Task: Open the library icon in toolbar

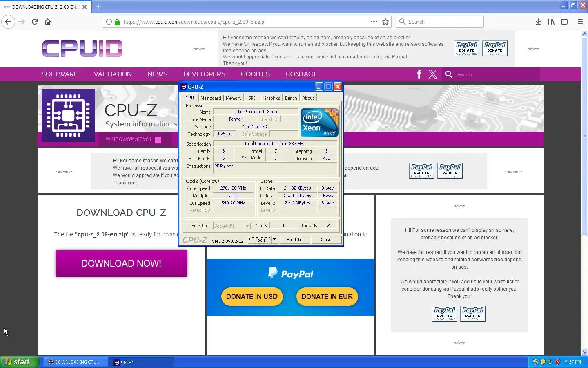Action: (x=551, y=22)
